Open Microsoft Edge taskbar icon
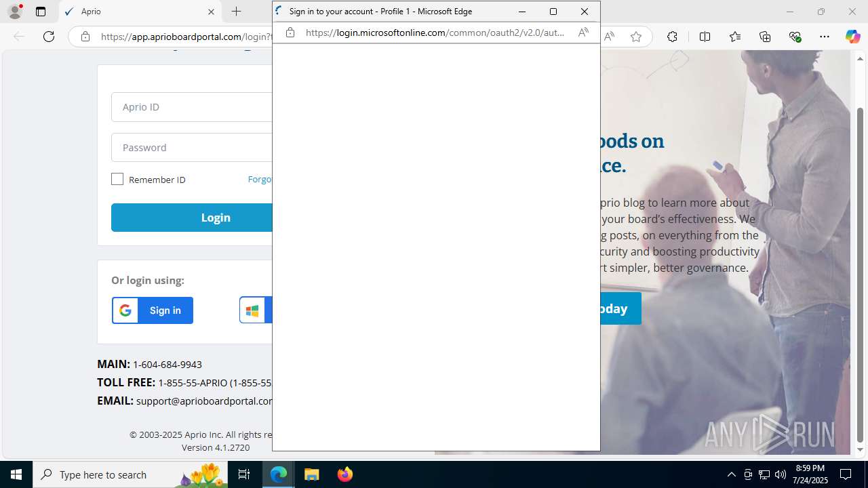 [279, 474]
